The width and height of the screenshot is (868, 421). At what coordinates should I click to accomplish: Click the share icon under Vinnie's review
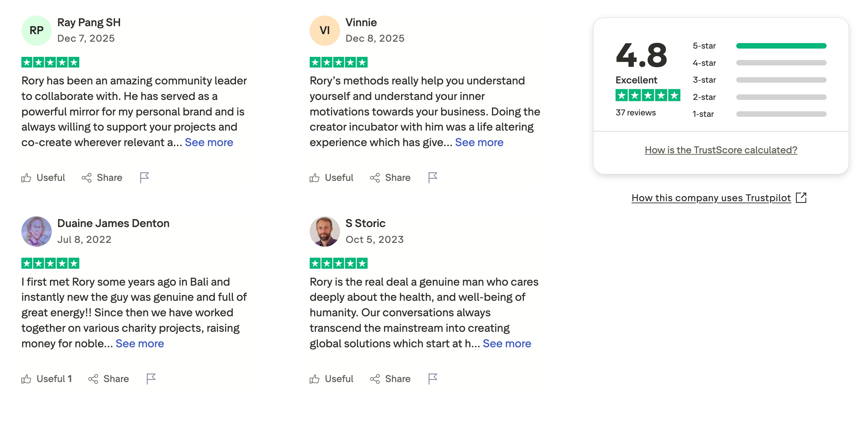click(375, 178)
